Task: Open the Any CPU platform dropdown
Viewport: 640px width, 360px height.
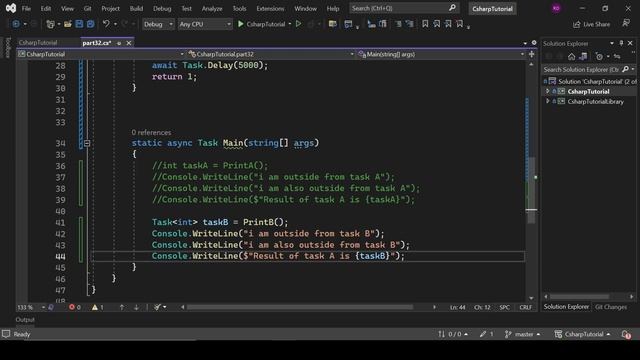Action: (205, 24)
